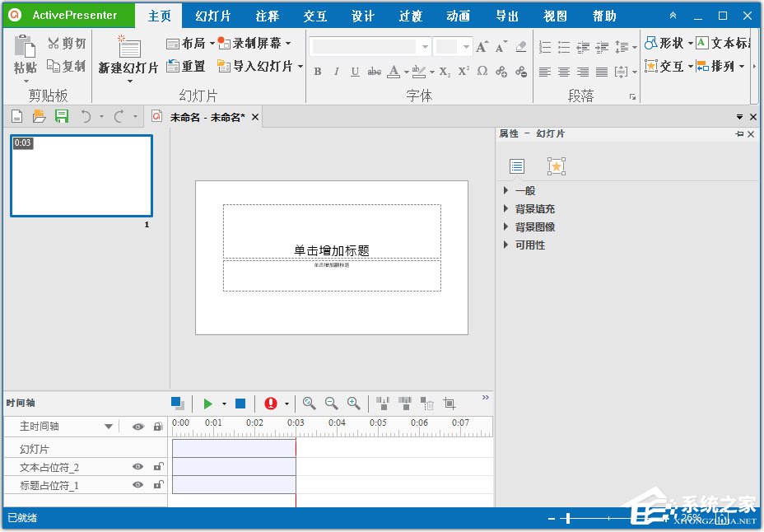
Task: Open the 幻灯片 ribbon tab
Action: pos(213,16)
